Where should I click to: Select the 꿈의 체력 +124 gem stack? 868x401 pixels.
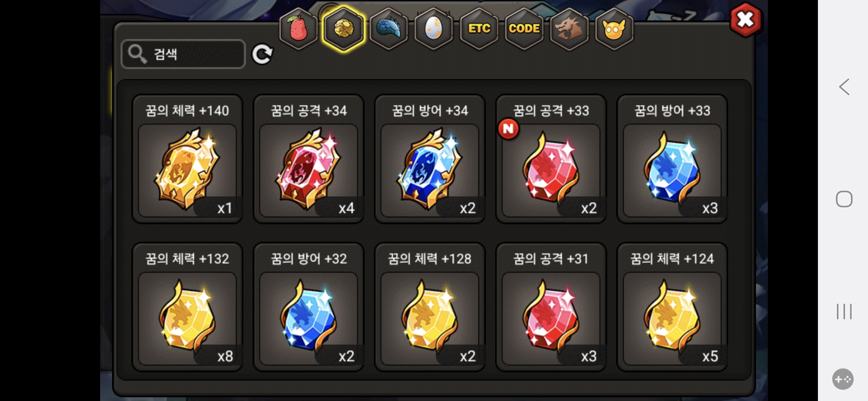coord(672,307)
